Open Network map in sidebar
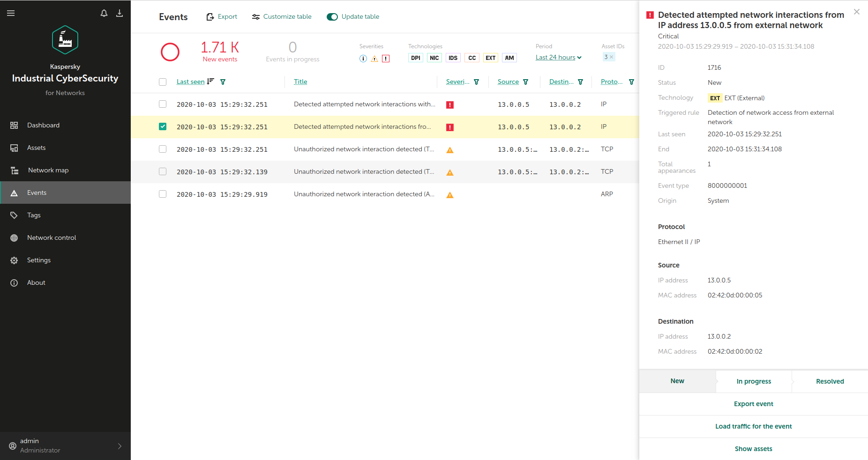 click(x=48, y=170)
